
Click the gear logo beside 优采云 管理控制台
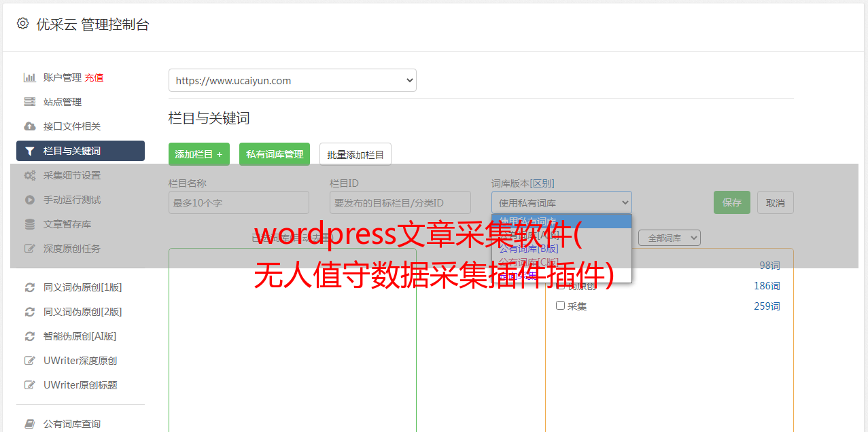coord(22,24)
